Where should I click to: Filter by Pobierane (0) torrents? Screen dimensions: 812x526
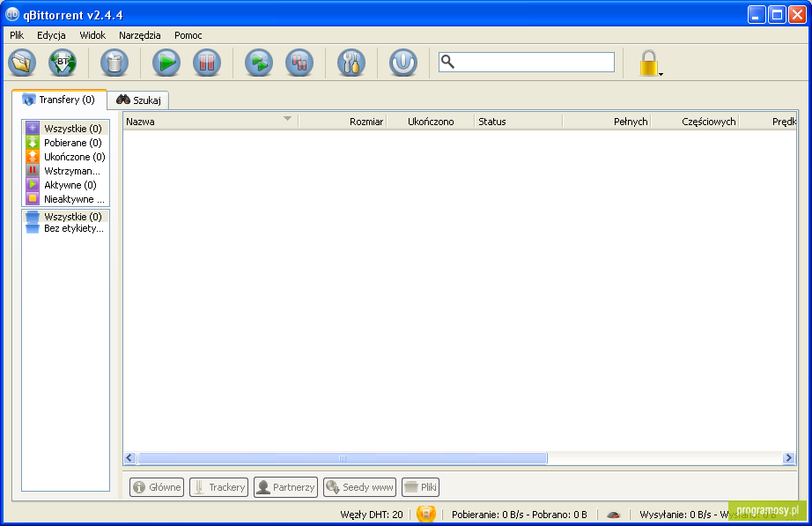coord(66,143)
